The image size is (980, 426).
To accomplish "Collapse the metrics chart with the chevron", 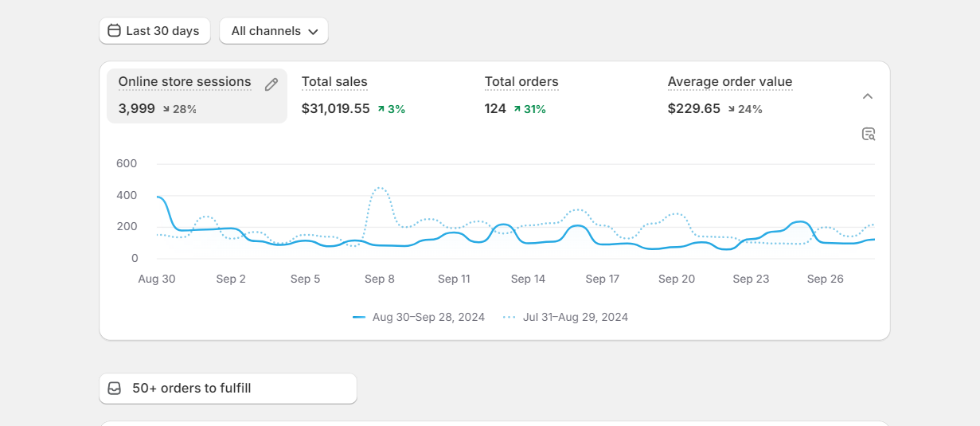I will tap(868, 96).
